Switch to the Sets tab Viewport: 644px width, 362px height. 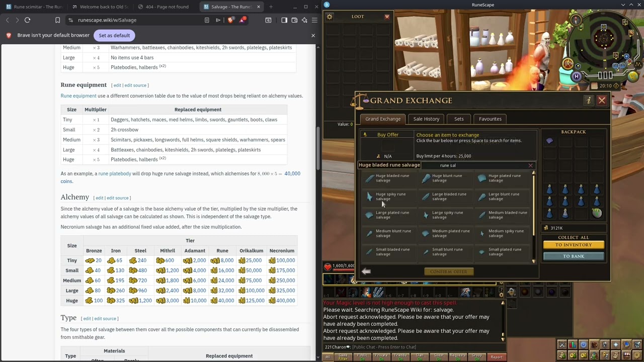click(x=459, y=119)
